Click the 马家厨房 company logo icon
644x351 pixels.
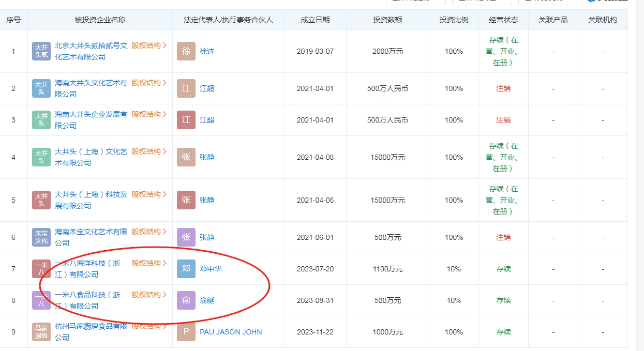(41, 332)
